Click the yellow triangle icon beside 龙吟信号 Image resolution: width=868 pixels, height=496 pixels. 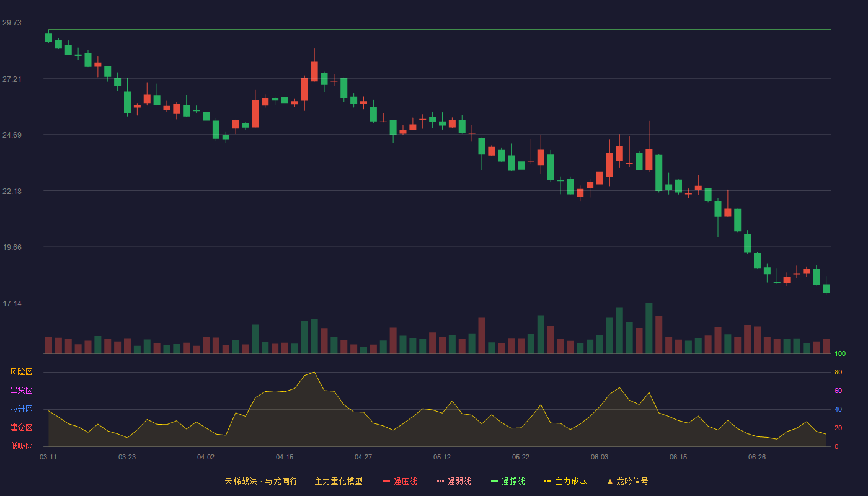pyautogui.click(x=610, y=481)
